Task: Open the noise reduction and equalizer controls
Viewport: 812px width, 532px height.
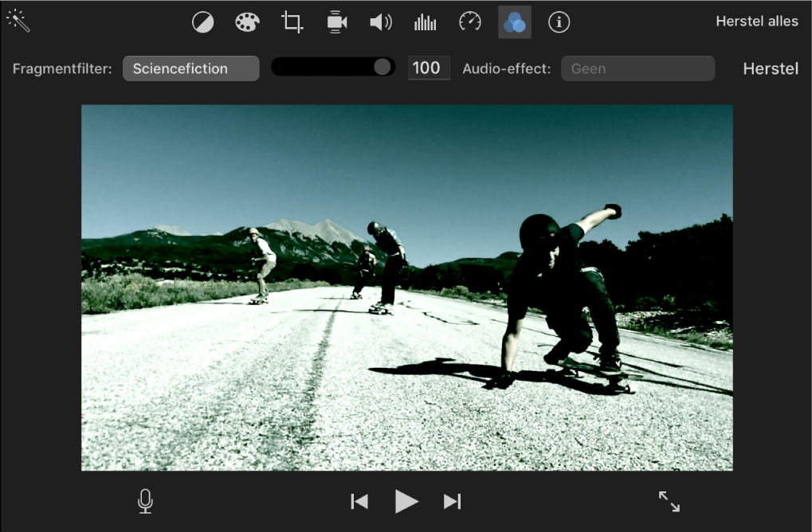Action: (425, 22)
